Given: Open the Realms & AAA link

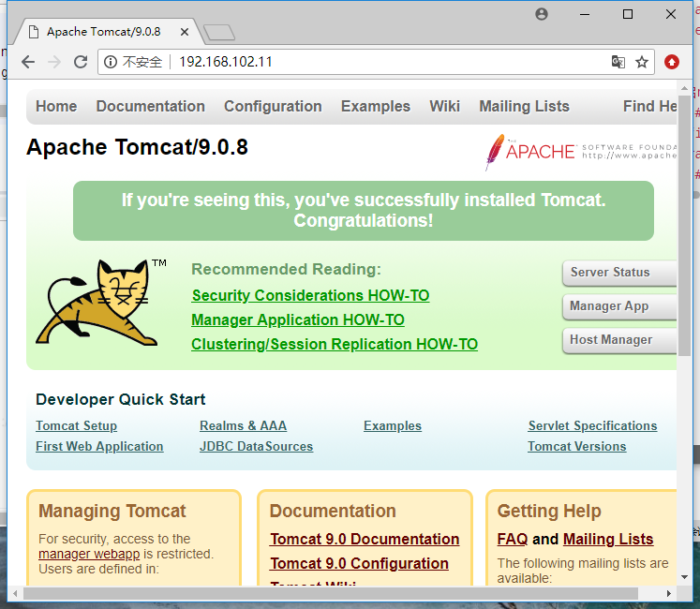Looking at the screenshot, I should pyautogui.click(x=244, y=426).
